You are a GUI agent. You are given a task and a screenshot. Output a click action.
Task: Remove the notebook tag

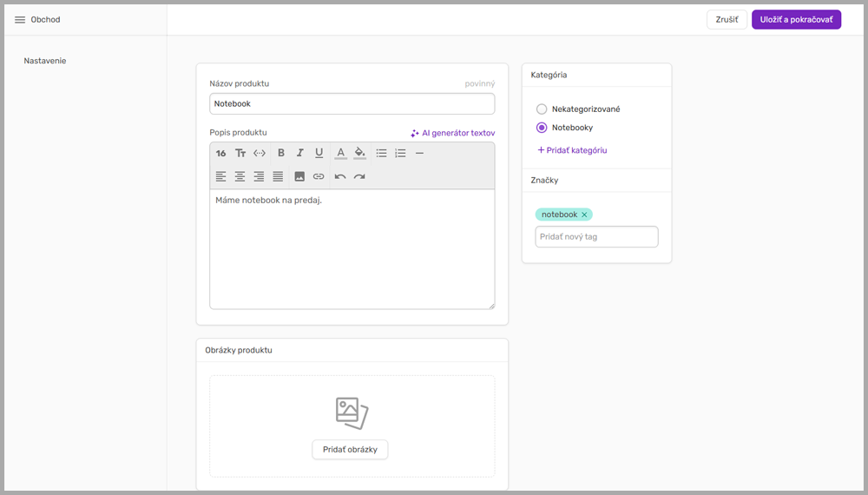click(x=584, y=214)
